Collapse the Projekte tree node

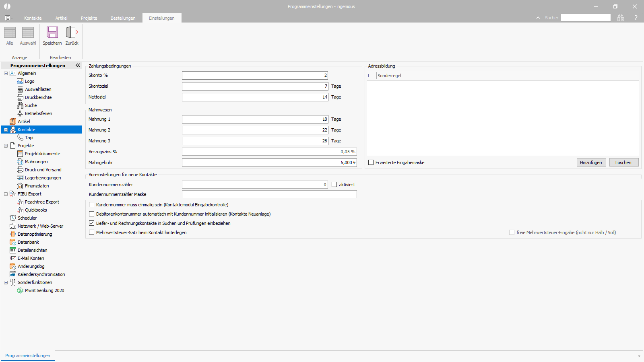tap(6, 146)
